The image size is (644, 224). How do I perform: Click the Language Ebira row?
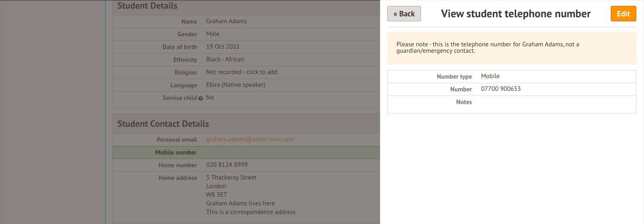coord(246,85)
